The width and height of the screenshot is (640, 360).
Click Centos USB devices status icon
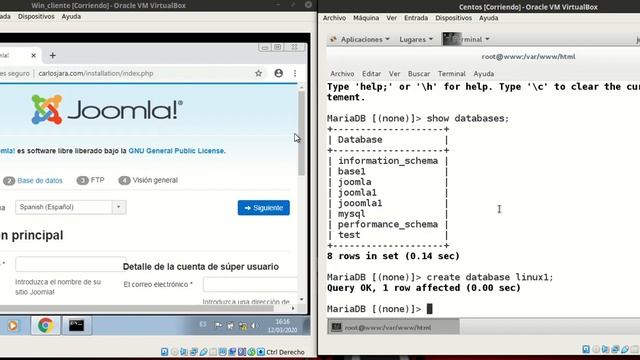(625, 349)
